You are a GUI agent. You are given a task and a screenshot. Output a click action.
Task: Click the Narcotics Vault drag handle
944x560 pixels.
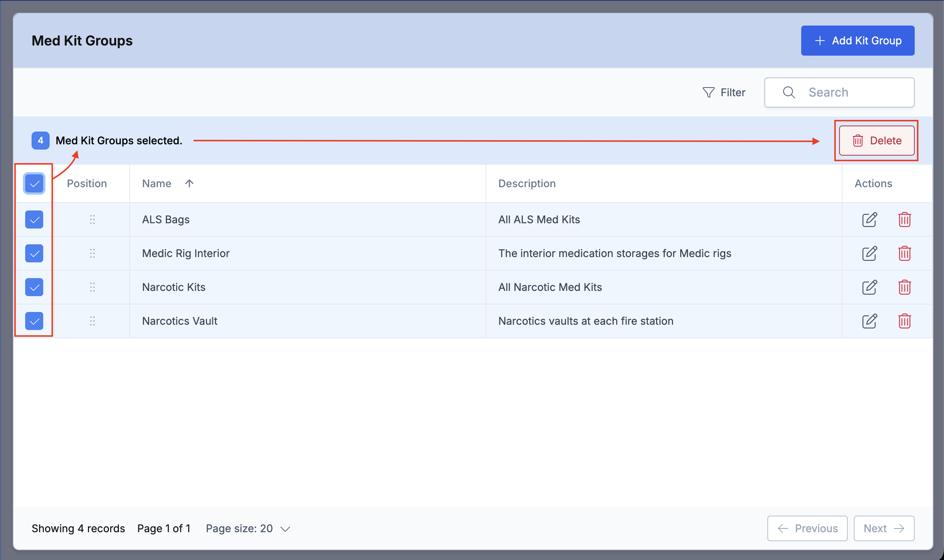click(x=92, y=321)
